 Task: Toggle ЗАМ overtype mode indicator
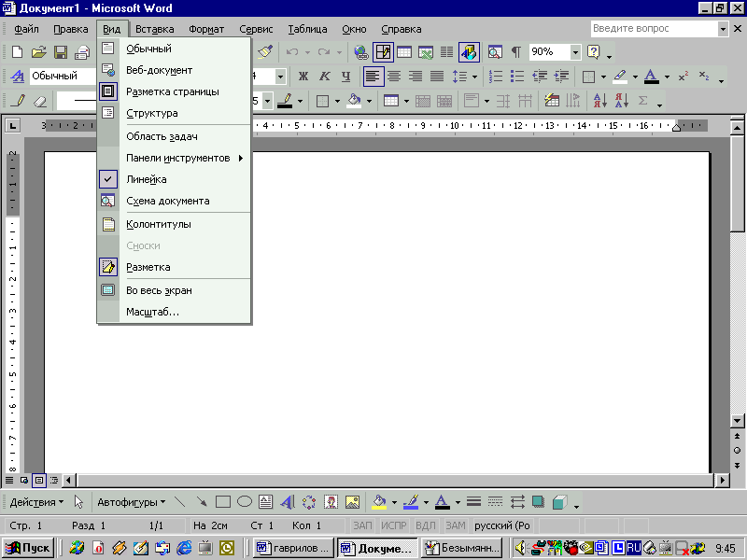click(x=456, y=525)
